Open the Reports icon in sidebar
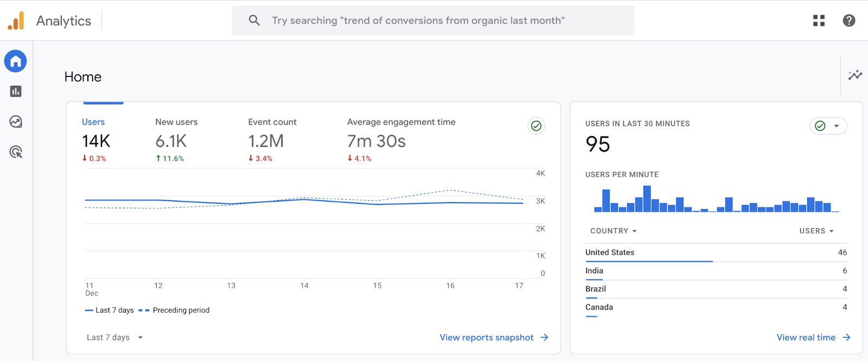The height and width of the screenshot is (361, 868). click(x=16, y=92)
